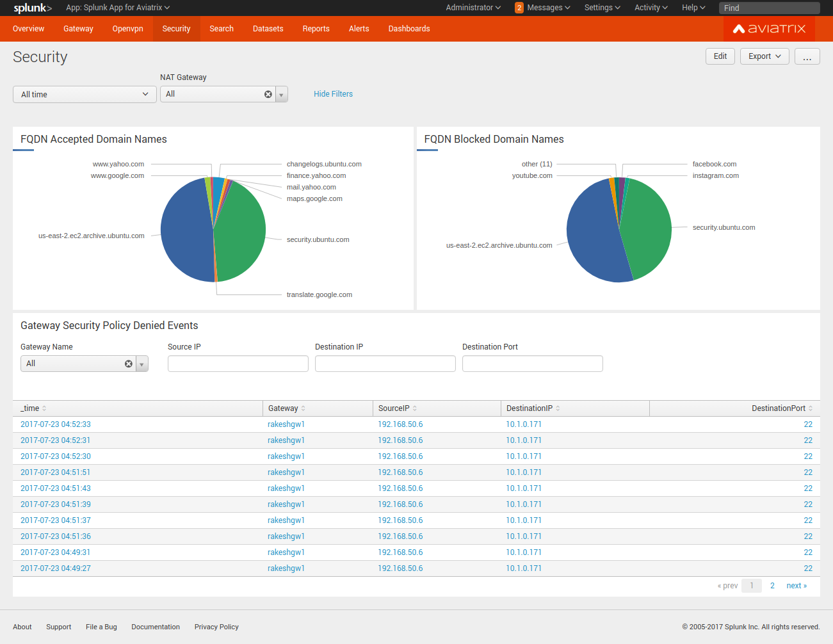
Task: Open the Support footer link
Action: 59,627
